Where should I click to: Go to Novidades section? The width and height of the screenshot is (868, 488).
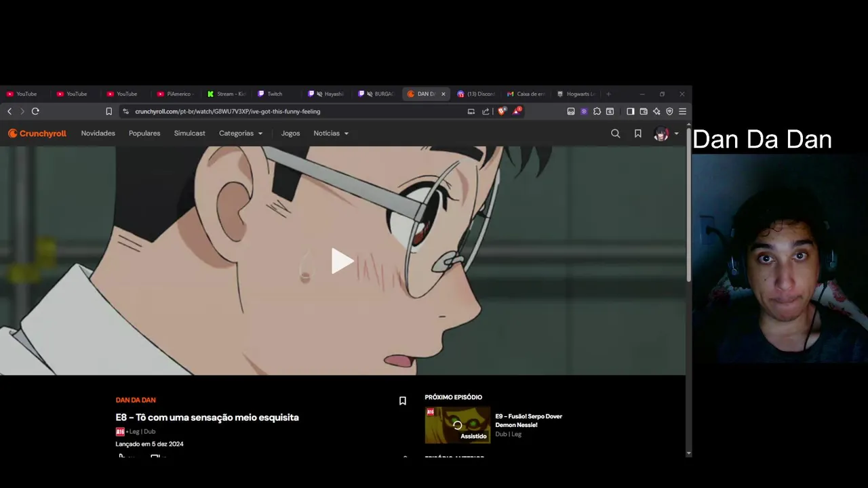click(98, 134)
